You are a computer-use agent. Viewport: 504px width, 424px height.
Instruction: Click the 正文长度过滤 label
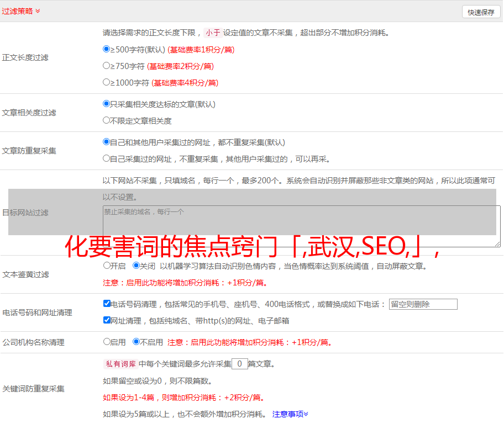(x=25, y=57)
